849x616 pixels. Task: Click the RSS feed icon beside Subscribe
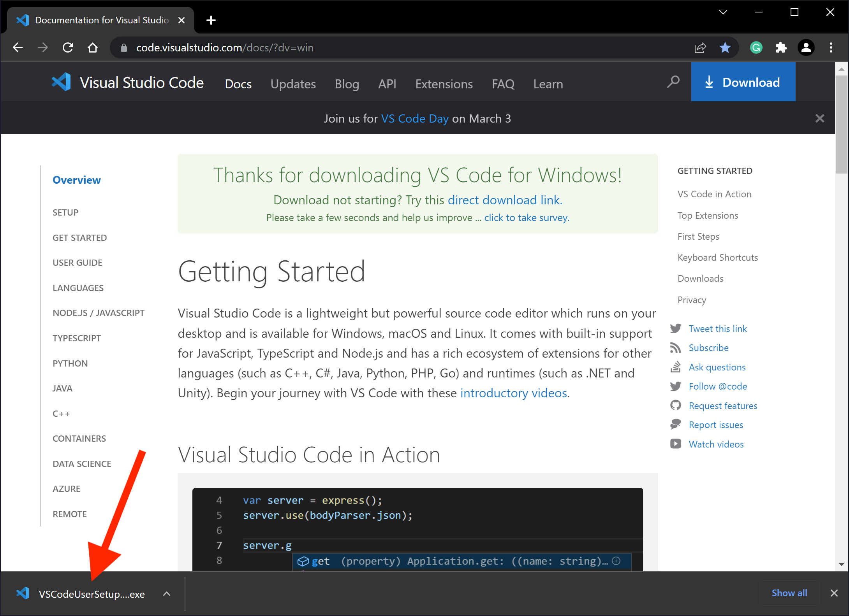(x=676, y=347)
